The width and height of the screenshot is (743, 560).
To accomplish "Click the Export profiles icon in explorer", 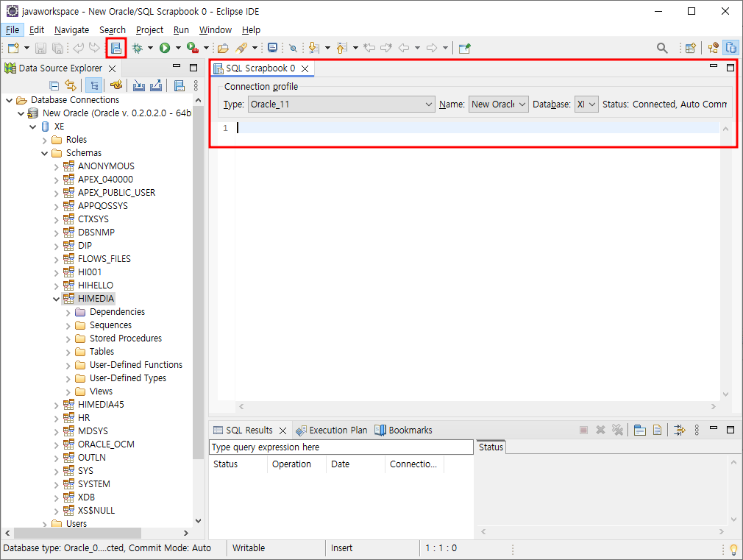I will pos(156,86).
